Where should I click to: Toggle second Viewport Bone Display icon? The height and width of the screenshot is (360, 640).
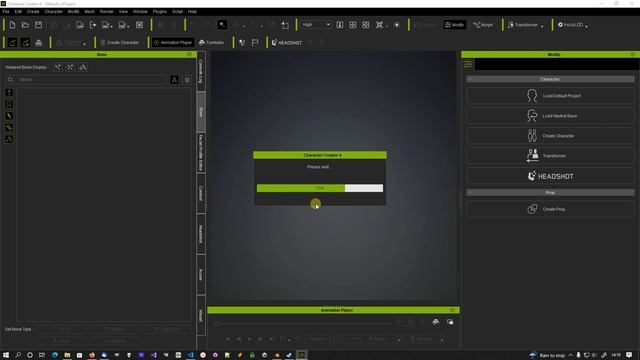point(70,67)
